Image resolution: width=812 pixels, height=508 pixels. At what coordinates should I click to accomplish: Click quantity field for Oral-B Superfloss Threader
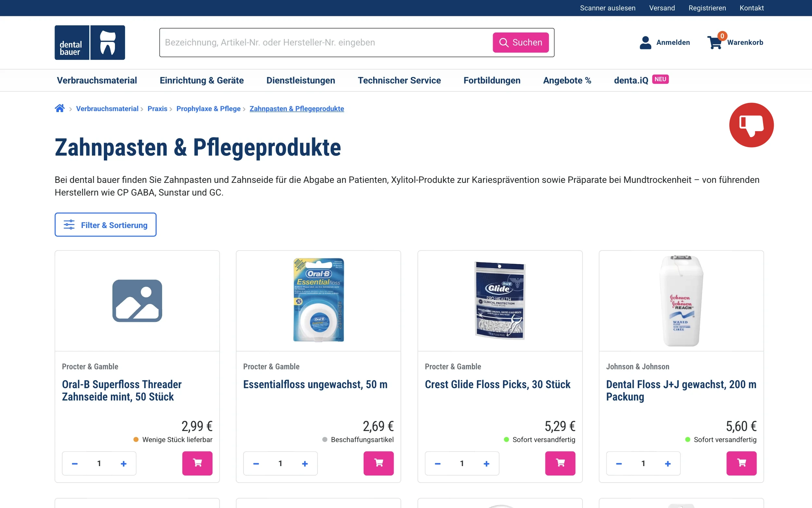tap(99, 464)
